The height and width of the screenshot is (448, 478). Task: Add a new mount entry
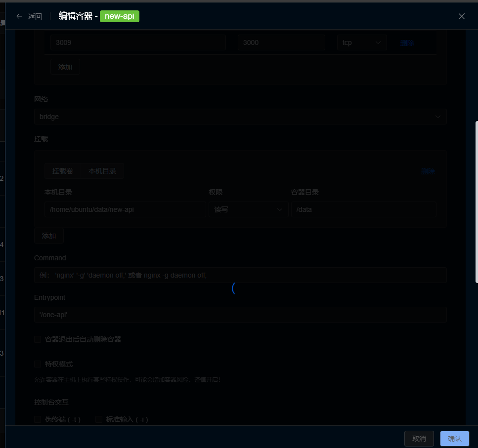click(x=49, y=236)
